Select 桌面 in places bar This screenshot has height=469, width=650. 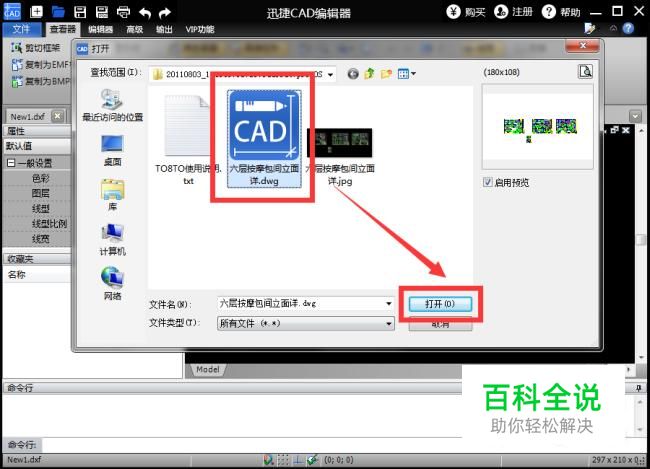click(112, 151)
